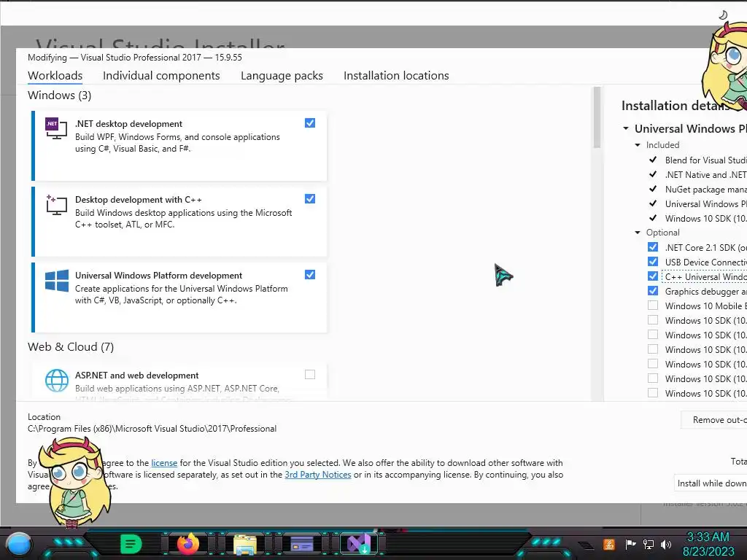
Task: Launch Firefox from the taskbar
Action: click(x=188, y=544)
